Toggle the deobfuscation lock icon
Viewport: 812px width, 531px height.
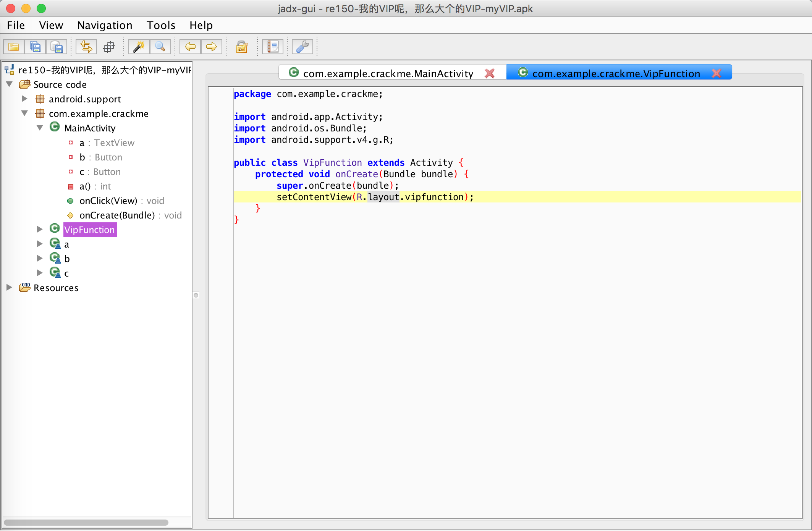[242, 47]
